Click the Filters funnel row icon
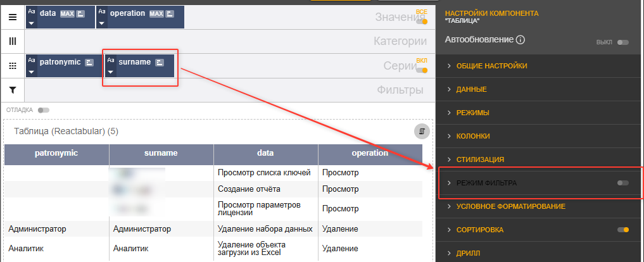 pos(12,90)
